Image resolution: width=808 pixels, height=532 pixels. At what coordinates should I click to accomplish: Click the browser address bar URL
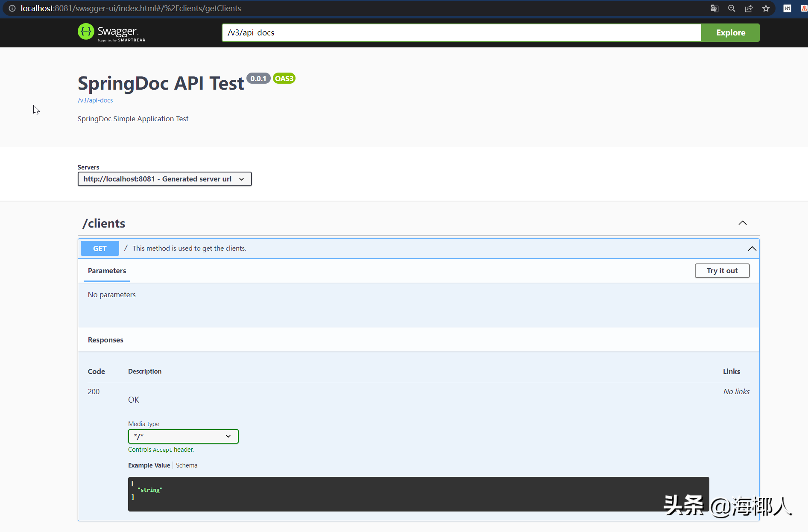click(x=131, y=8)
